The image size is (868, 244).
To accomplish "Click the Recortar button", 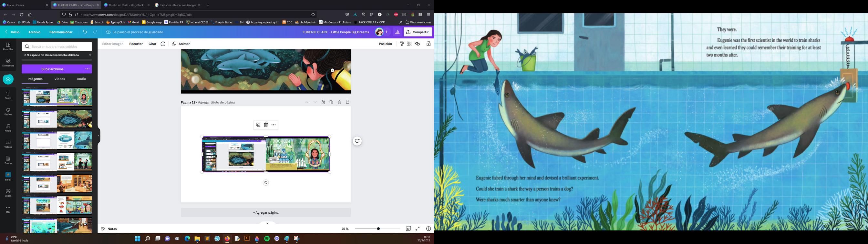I will (136, 44).
